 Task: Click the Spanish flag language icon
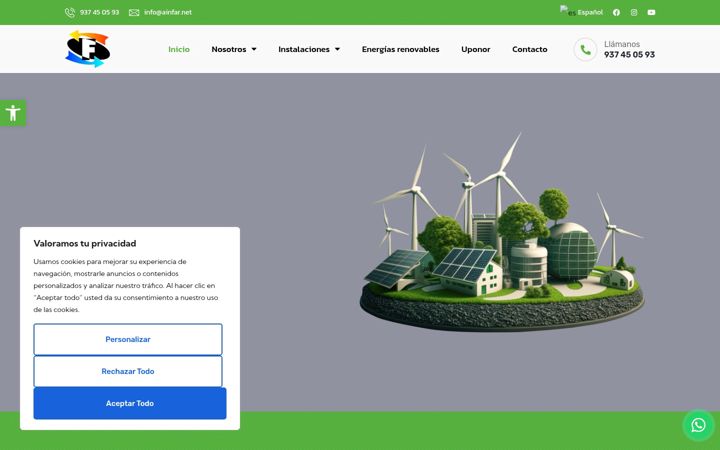pyautogui.click(x=568, y=11)
